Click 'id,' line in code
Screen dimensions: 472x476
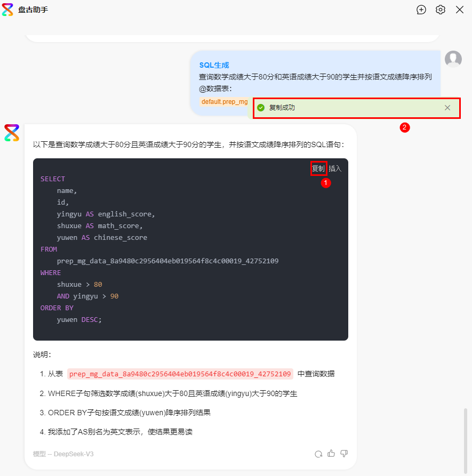63,203
